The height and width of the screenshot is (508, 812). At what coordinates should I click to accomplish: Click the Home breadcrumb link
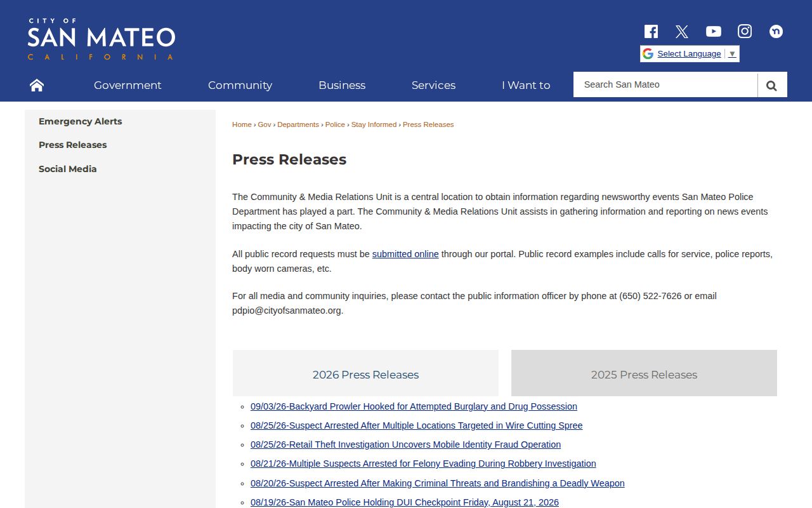[x=242, y=124]
